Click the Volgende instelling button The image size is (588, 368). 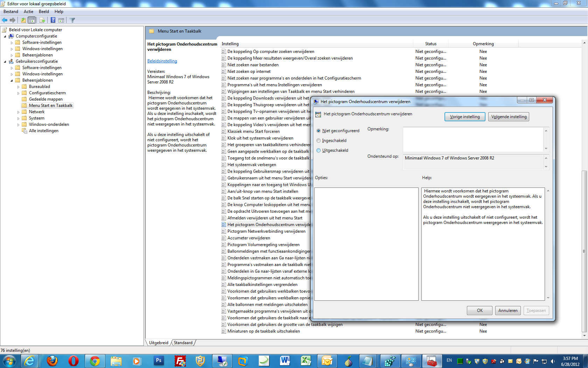pos(509,116)
